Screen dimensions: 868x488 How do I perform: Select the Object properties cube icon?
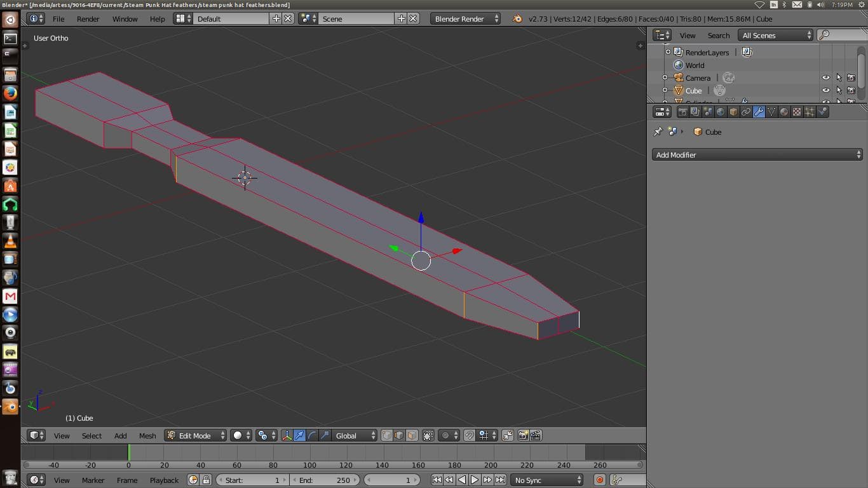pos(733,112)
